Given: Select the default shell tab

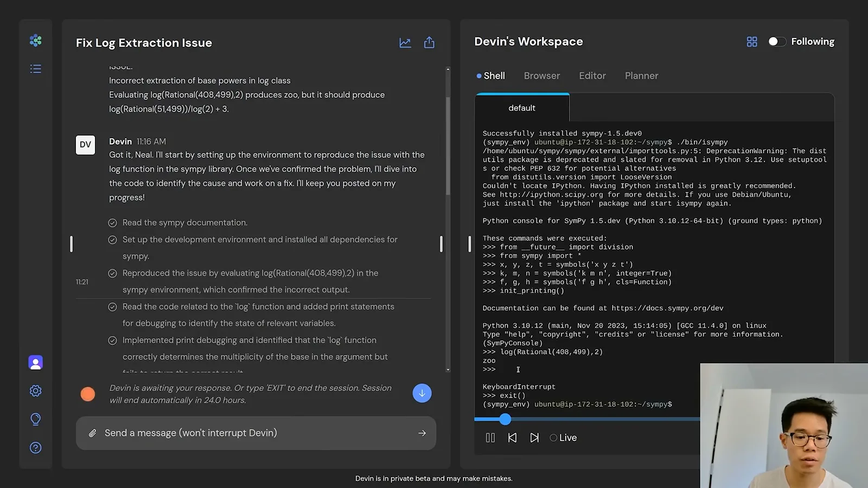Looking at the screenshot, I should pos(522,108).
